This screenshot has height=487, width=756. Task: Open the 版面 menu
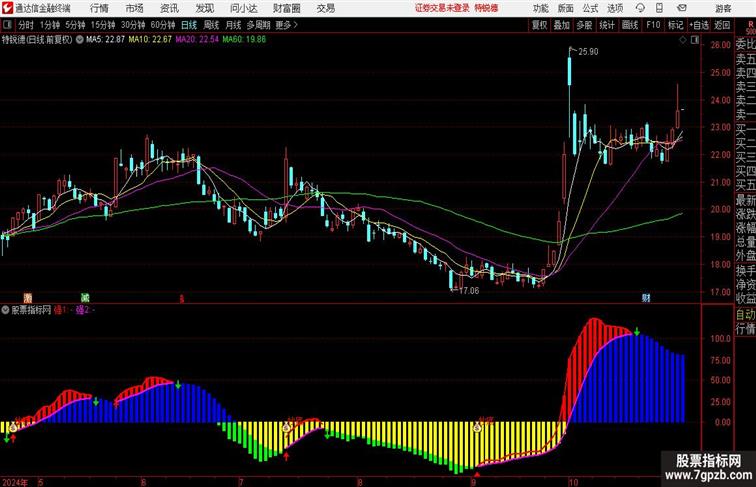pos(566,8)
